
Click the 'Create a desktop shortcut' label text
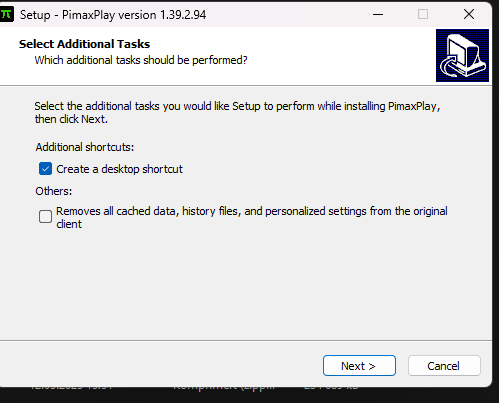tap(119, 169)
